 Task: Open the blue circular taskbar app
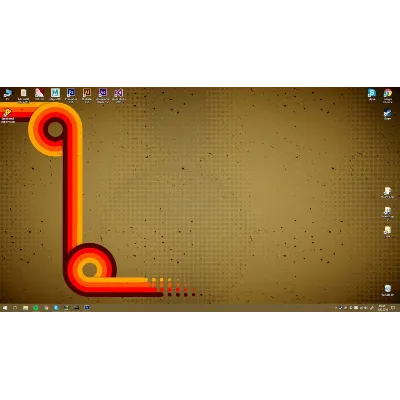[x=56, y=308]
